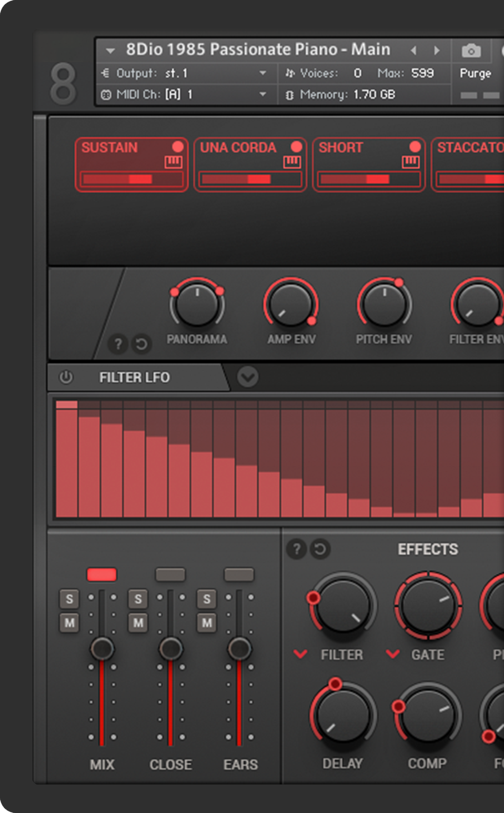
Task: Click the CLOSE fader handle
Action: 171,649
